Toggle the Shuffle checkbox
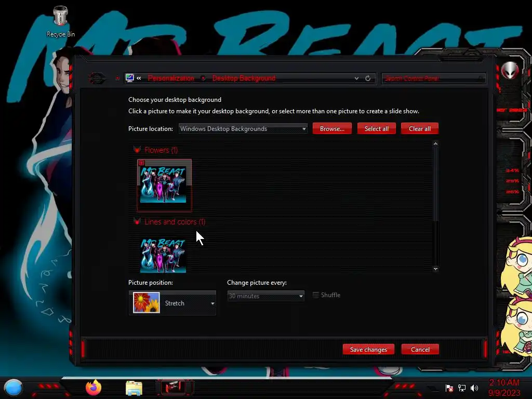The image size is (532, 399). point(316,295)
